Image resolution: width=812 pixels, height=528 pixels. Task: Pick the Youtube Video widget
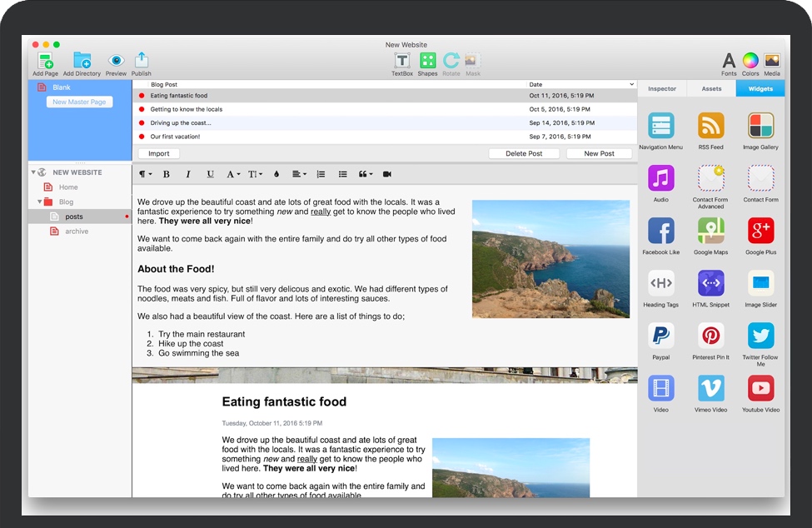(760, 388)
